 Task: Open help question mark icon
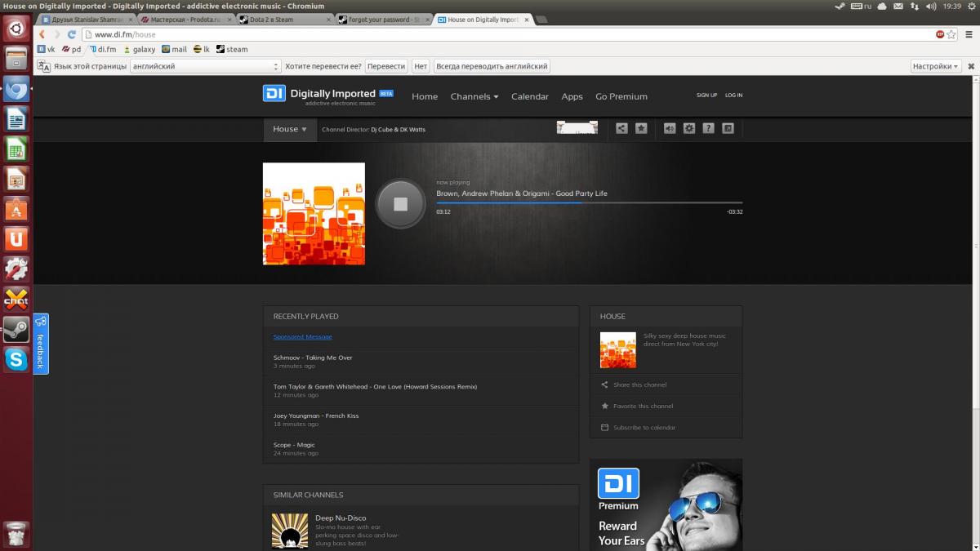709,128
